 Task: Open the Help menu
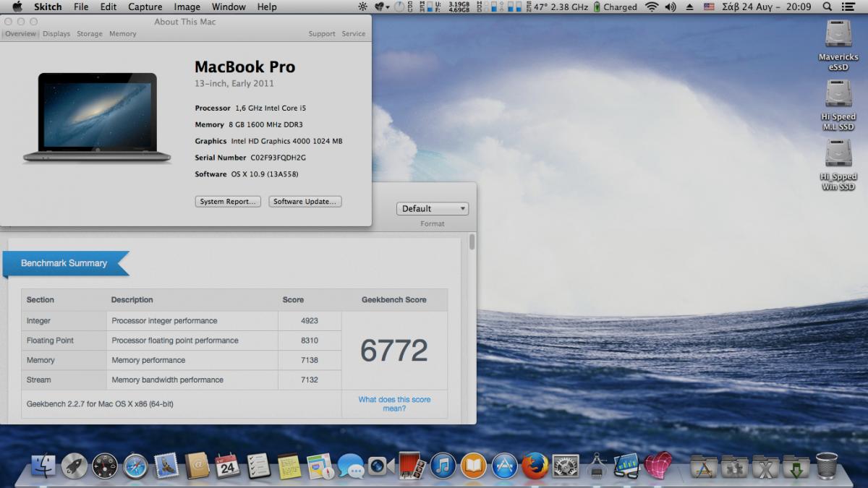pos(267,7)
